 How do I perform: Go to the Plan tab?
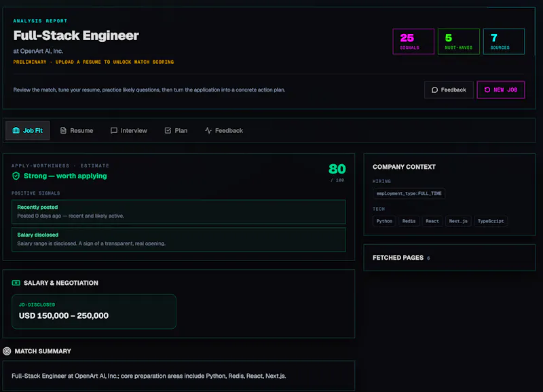176,130
